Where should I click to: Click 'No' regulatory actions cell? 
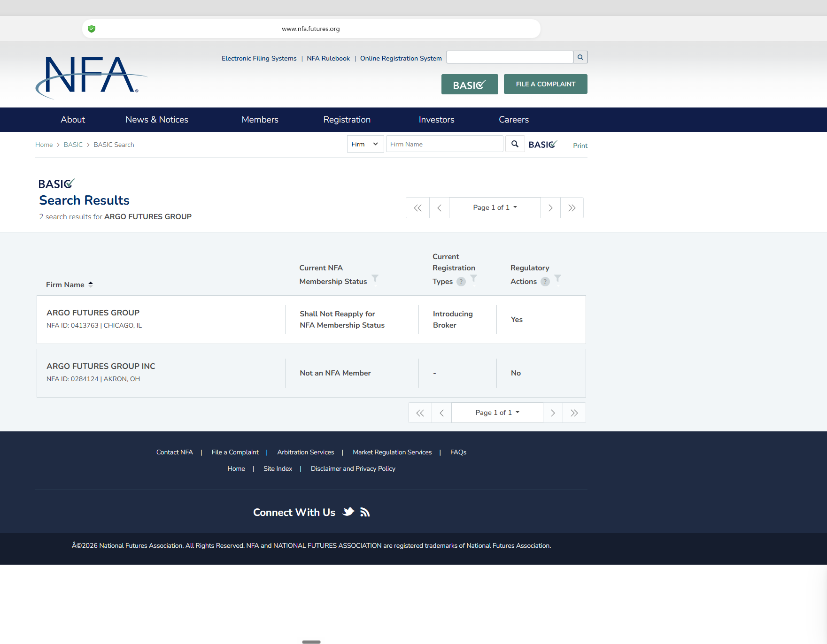click(516, 373)
